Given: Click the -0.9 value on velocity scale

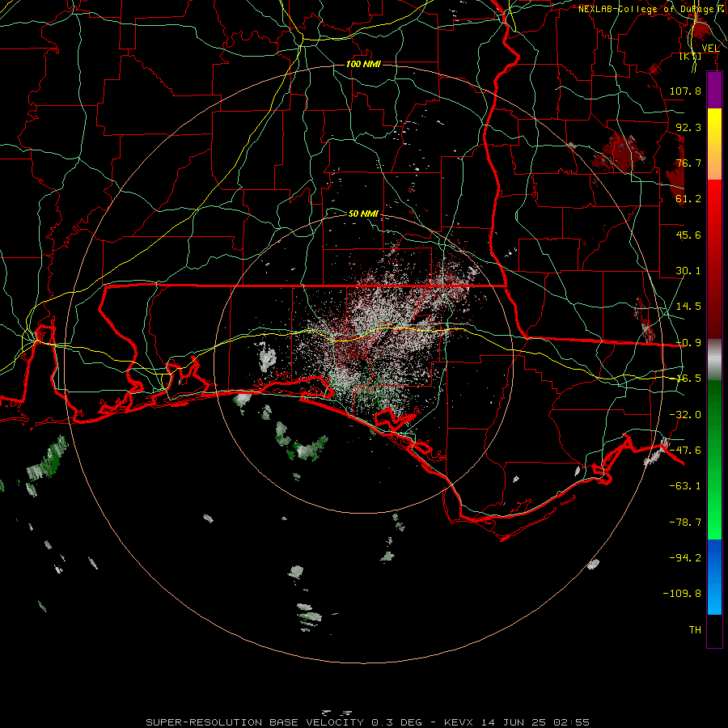Looking at the screenshot, I should (x=688, y=343).
